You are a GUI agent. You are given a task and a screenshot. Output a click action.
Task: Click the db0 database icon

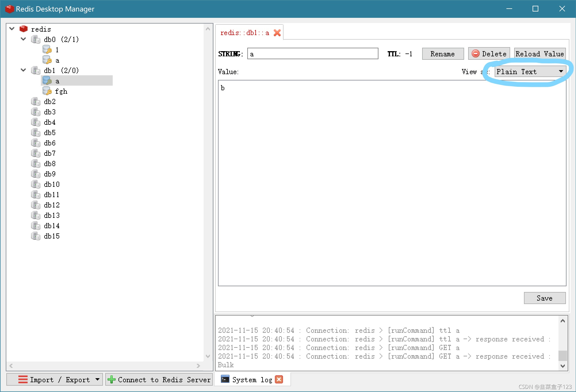coord(35,39)
